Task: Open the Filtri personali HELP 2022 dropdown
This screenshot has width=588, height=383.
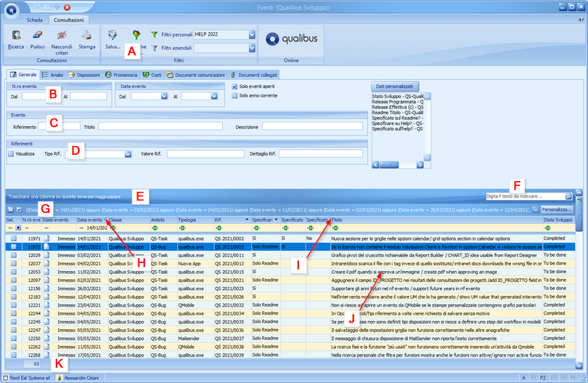Action: (252, 35)
